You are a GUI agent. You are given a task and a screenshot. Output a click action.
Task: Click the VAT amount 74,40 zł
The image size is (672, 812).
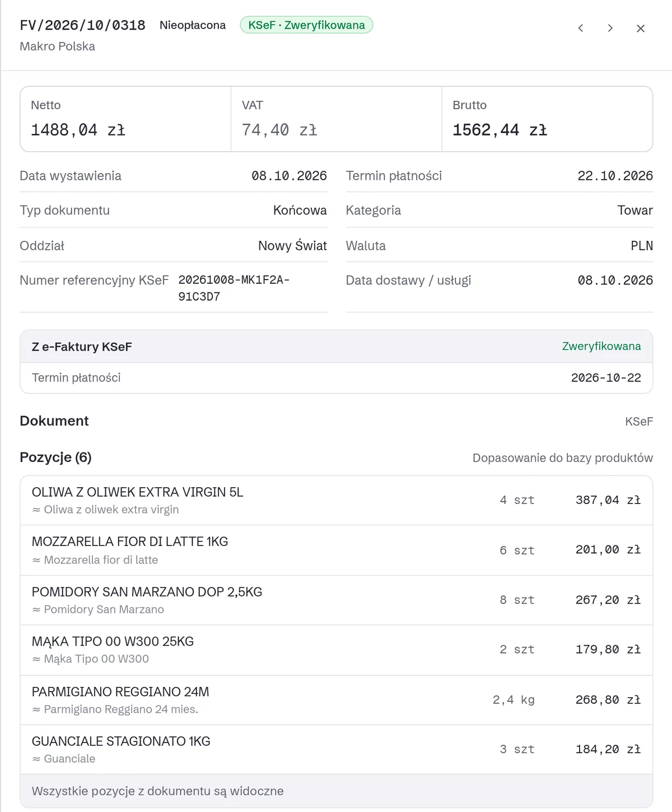279,130
